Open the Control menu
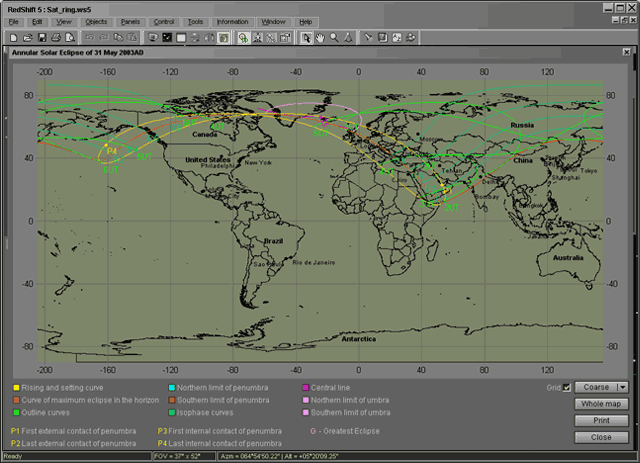The height and width of the screenshot is (463, 640). coord(164,21)
